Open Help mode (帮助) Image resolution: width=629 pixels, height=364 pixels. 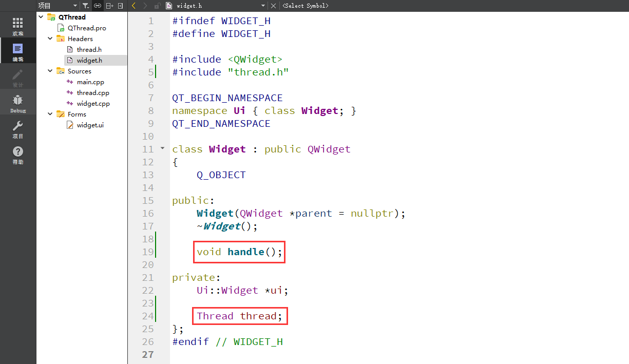[18, 154]
